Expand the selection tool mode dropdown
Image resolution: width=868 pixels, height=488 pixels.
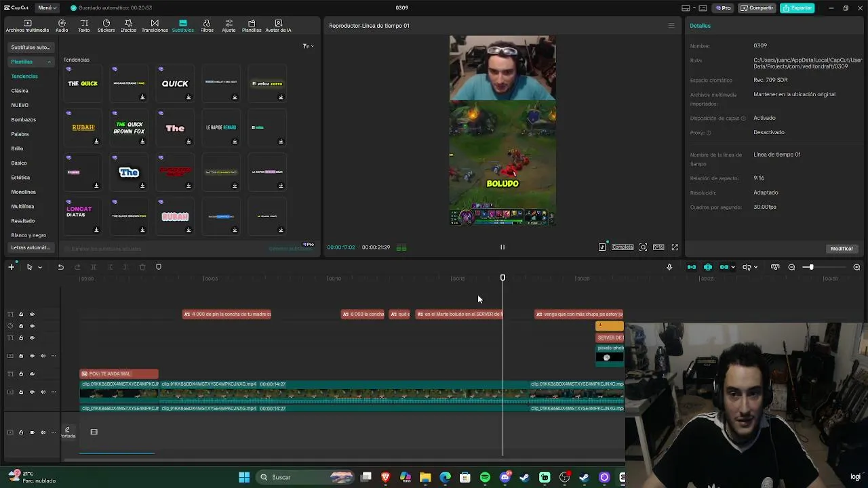39,267
